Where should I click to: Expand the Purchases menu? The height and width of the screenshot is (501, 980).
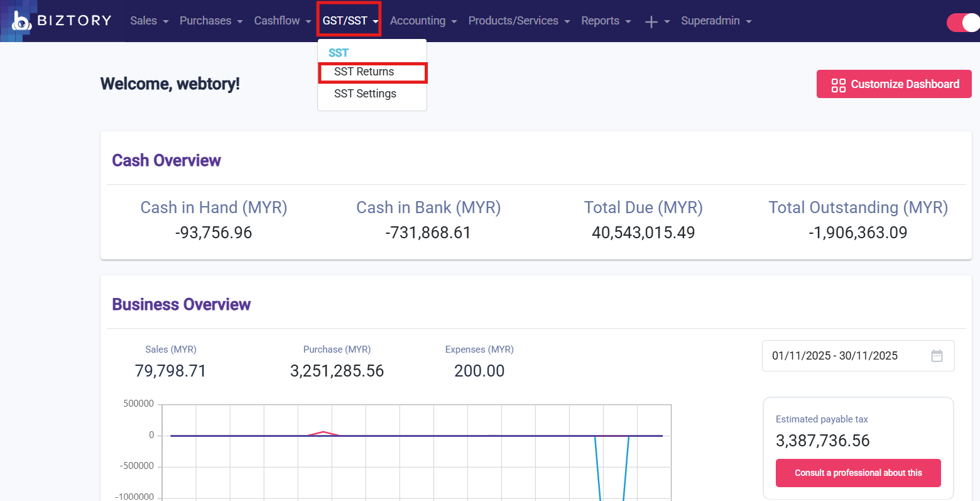211,21
